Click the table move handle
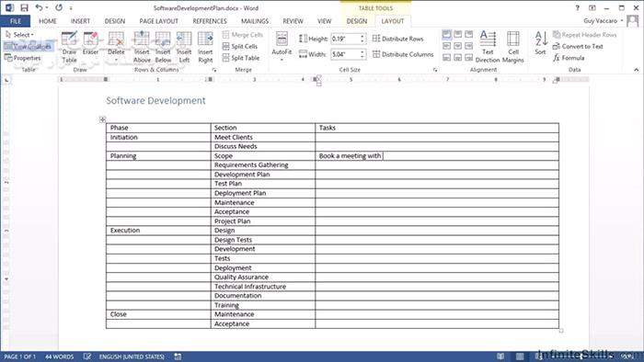 [102, 119]
